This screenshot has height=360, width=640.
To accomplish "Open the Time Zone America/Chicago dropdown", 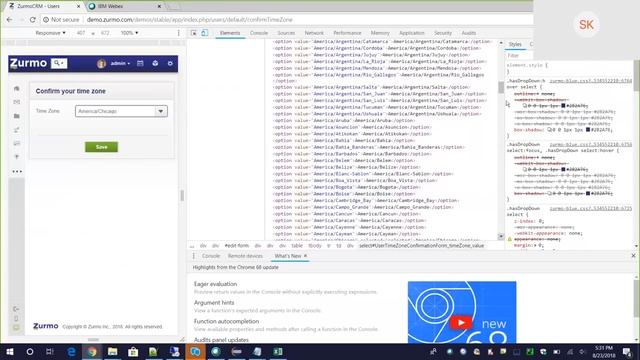I will point(121,111).
